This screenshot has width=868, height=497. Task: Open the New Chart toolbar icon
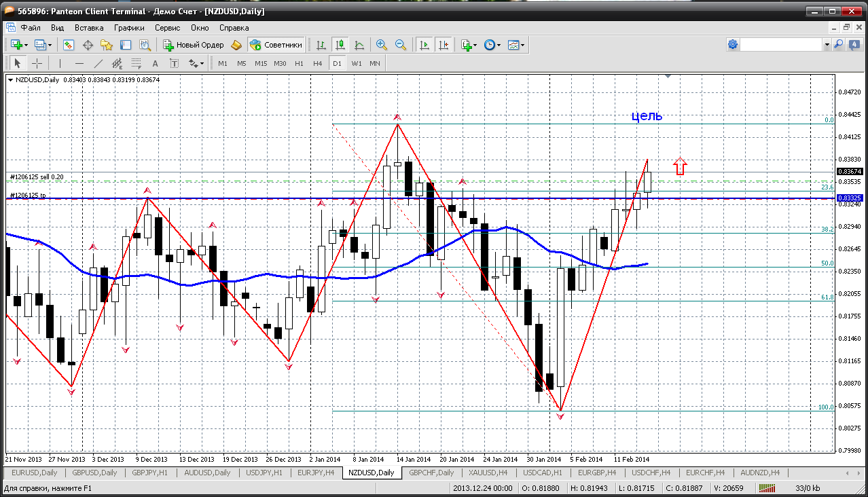[x=16, y=45]
